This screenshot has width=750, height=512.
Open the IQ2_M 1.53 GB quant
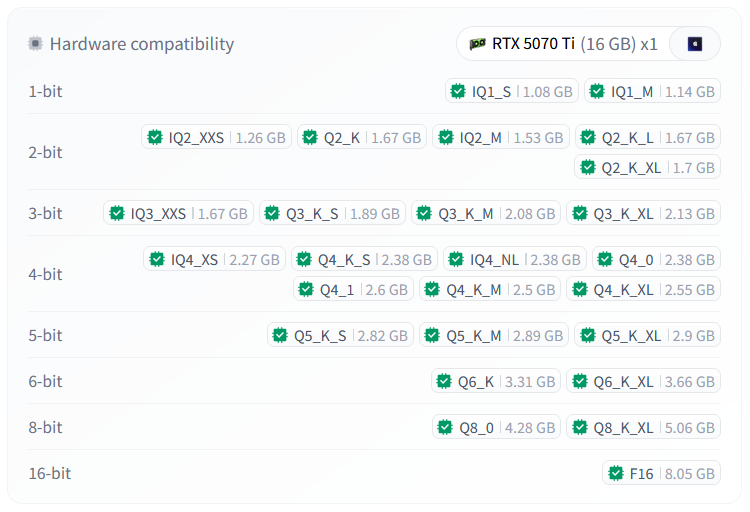click(x=501, y=137)
